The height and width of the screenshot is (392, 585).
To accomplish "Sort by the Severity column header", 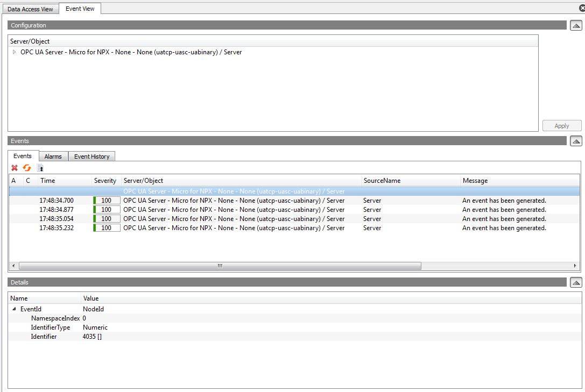I will click(107, 180).
